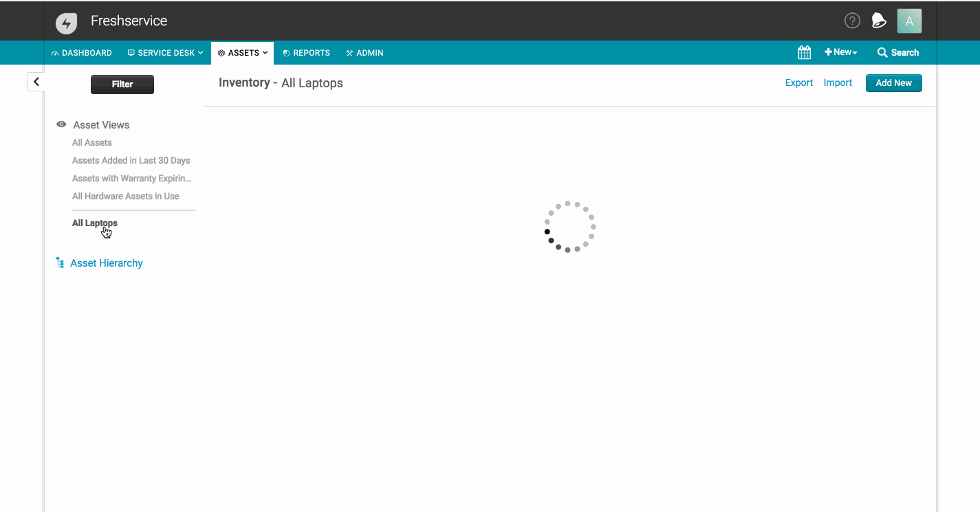Open the user avatar A profile
The image size is (980, 512).
[x=909, y=21]
